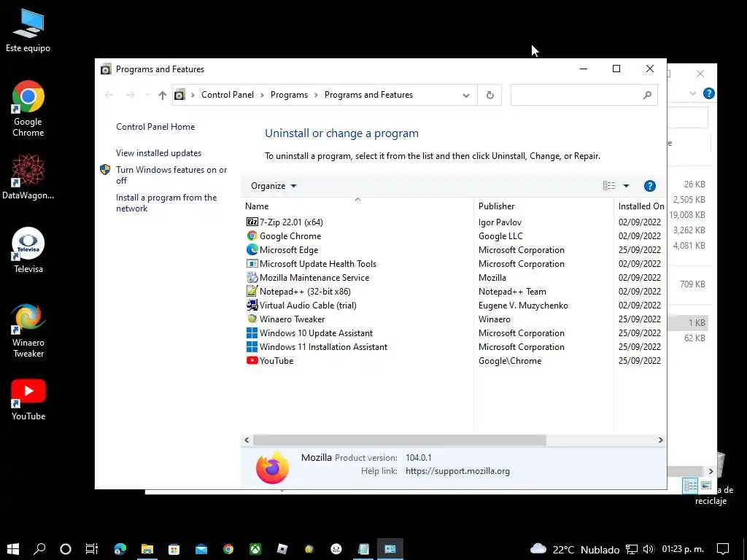Open View installed updates link
This screenshot has height=560, width=747.
coord(158,153)
